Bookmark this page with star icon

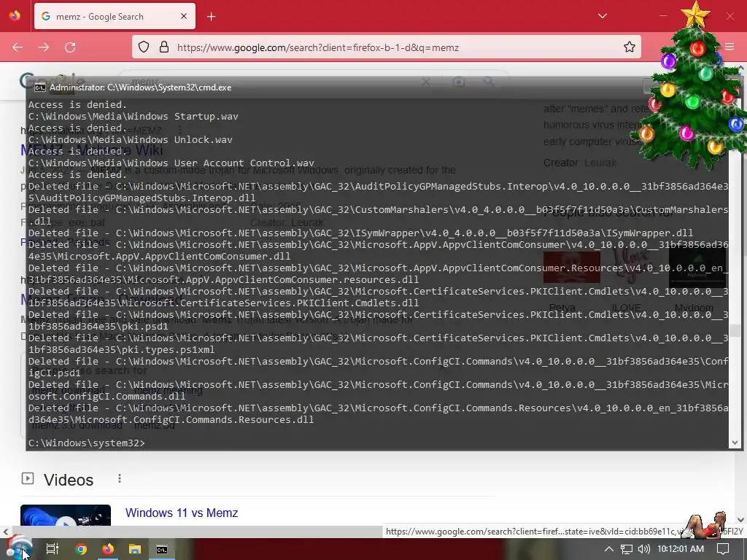tap(630, 47)
